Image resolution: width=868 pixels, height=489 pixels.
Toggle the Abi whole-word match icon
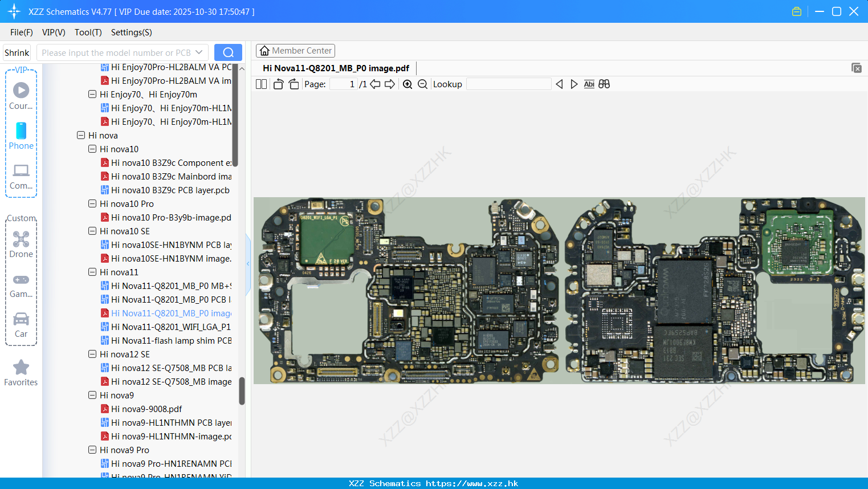(589, 84)
